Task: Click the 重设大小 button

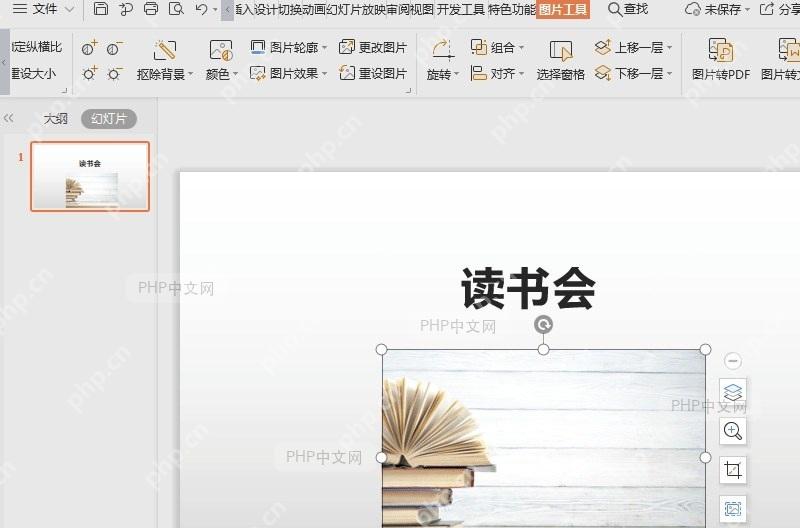Action: pos(34,73)
